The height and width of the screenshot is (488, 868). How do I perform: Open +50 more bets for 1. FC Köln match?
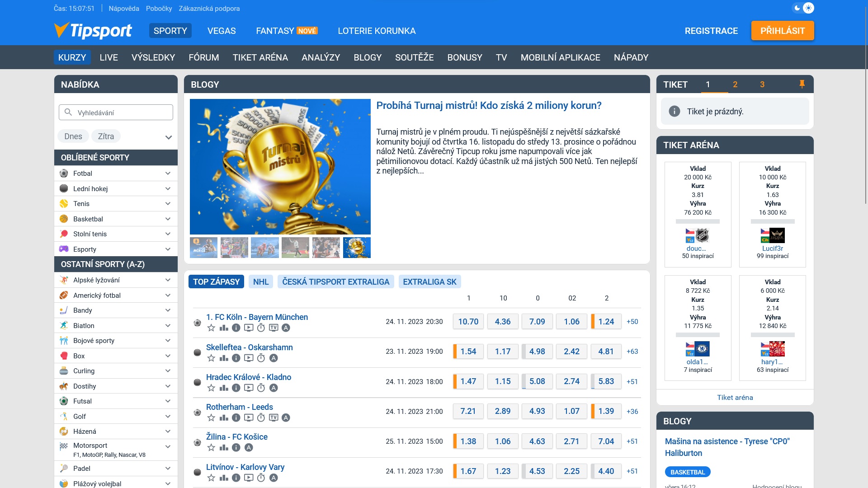pyautogui.click(x=632, y=322)
